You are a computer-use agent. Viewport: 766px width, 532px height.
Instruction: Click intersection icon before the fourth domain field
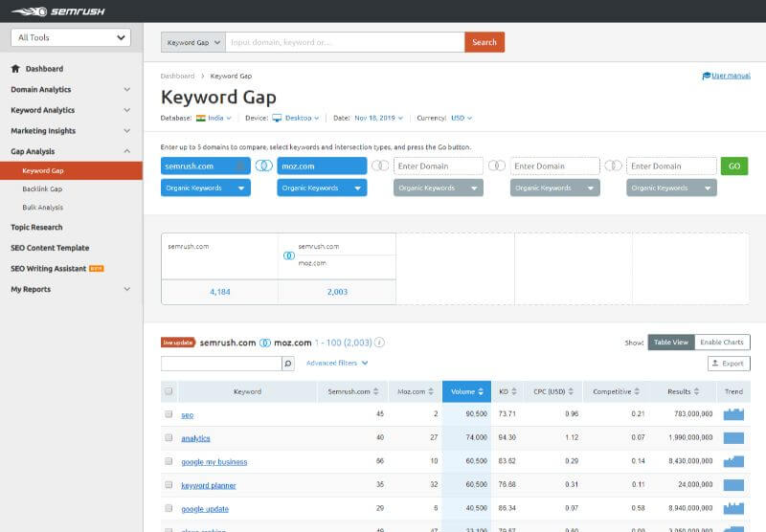coord(497,166)
